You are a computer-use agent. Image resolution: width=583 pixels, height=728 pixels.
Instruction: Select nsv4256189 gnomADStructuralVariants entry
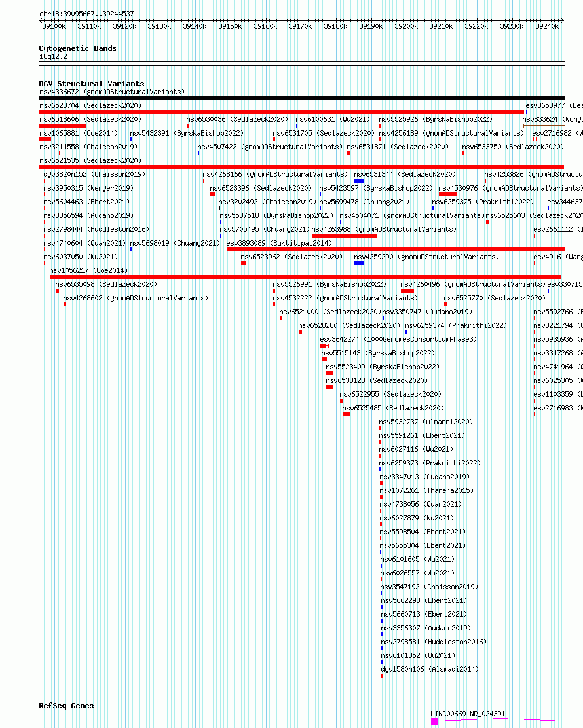coord(451,134)
